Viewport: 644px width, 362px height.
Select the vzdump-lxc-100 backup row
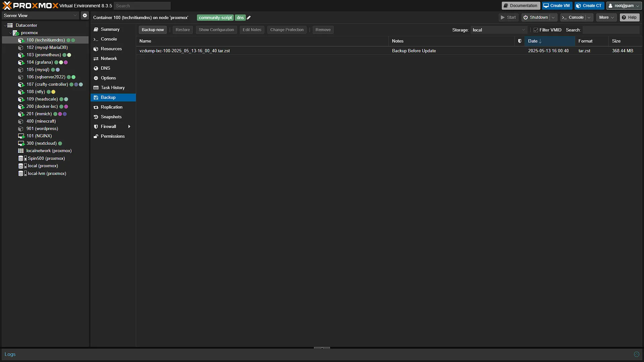coord(389,51)
